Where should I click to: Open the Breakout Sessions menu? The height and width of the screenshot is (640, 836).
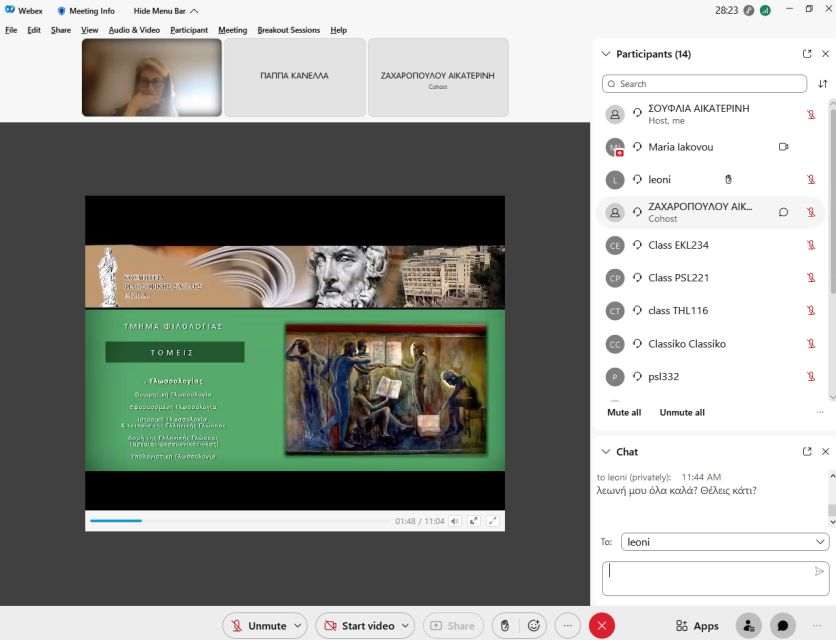pyautogui.click(x=288, y=30)
